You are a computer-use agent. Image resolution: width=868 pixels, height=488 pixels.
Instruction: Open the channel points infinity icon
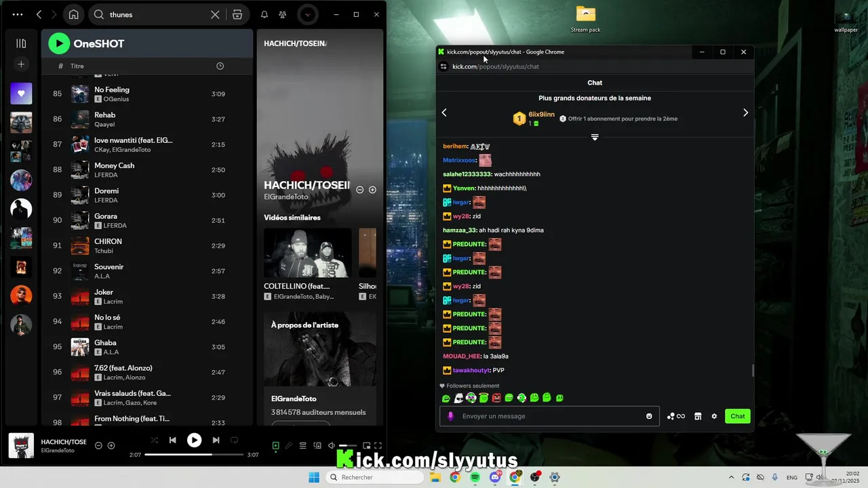pos(676,416)
